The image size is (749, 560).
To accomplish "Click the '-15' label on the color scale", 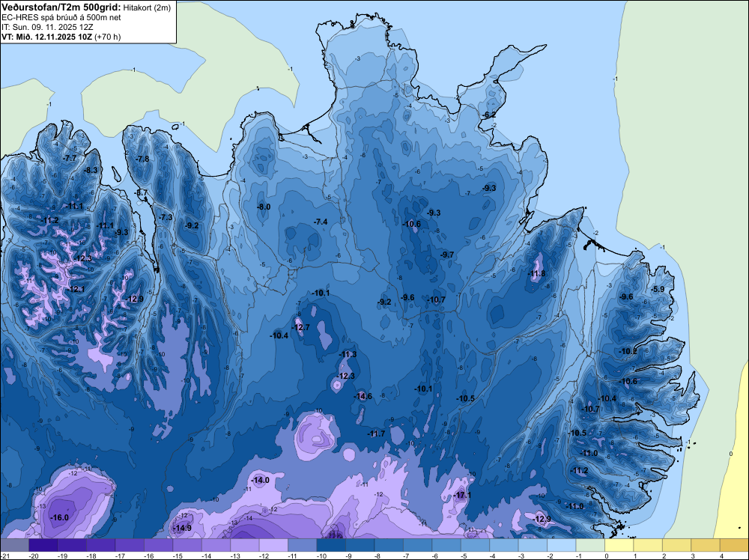I will (178, 556).
